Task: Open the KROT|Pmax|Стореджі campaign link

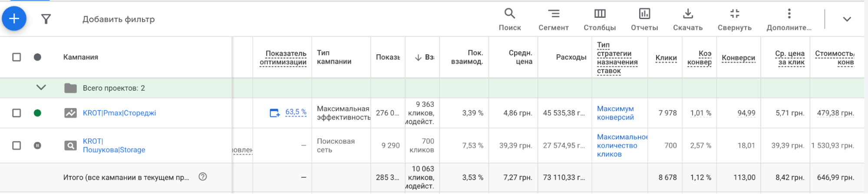Action: (x=119, y=113)
